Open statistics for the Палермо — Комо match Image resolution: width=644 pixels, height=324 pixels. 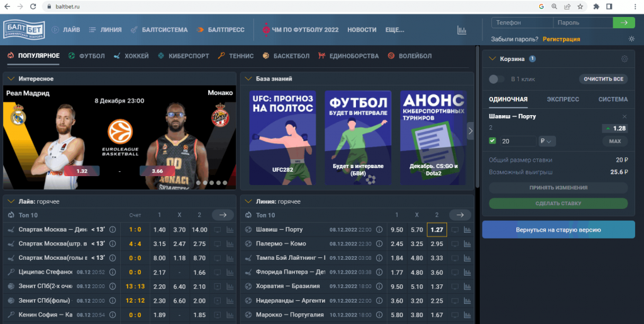[x=467, y=243]
